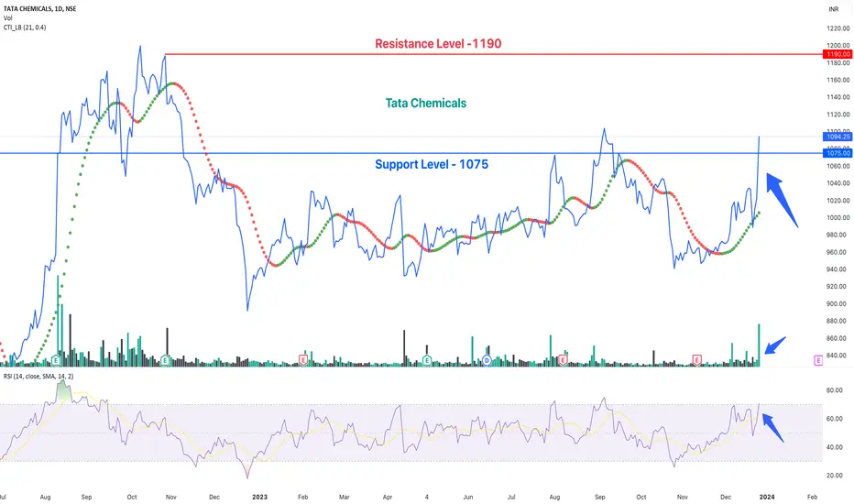The height and width of the screenshot is (504, 854).
Task: Click the '1220.00' price axis value
Action: (x=838, y=28)
